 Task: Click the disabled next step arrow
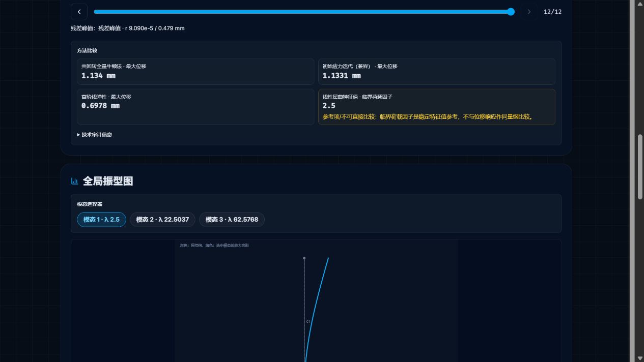click(x=529, y=12)
